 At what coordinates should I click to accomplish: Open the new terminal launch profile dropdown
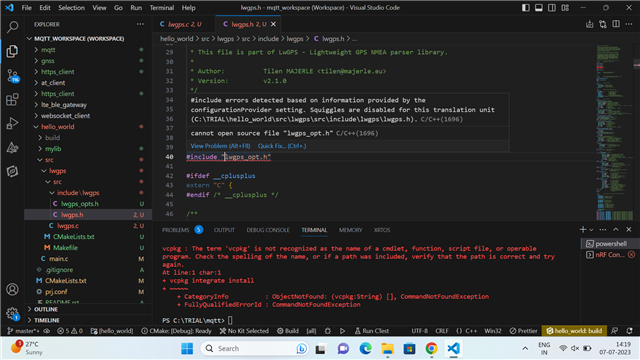[x=591, y=230]
